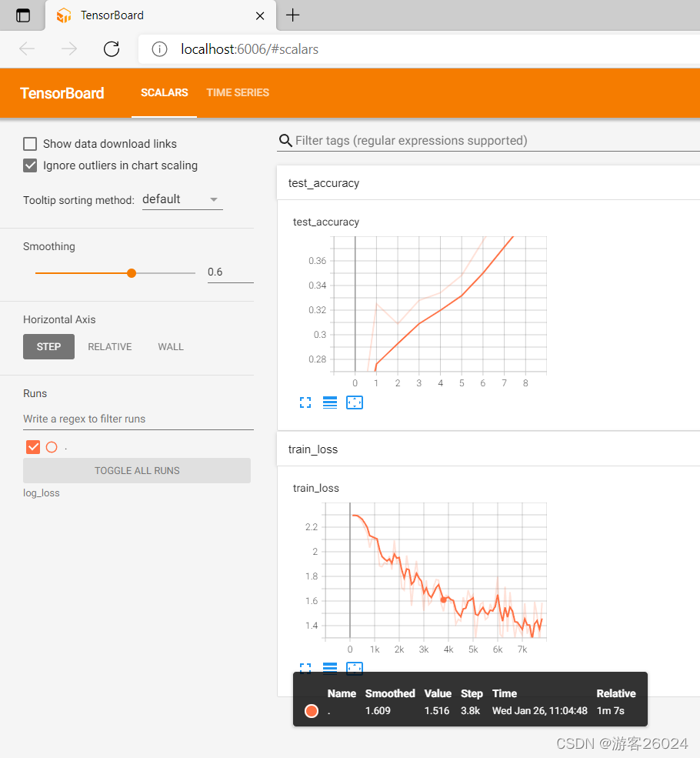Select WALL horizontal axis
The image size is (700, 758).
[171, 346]
